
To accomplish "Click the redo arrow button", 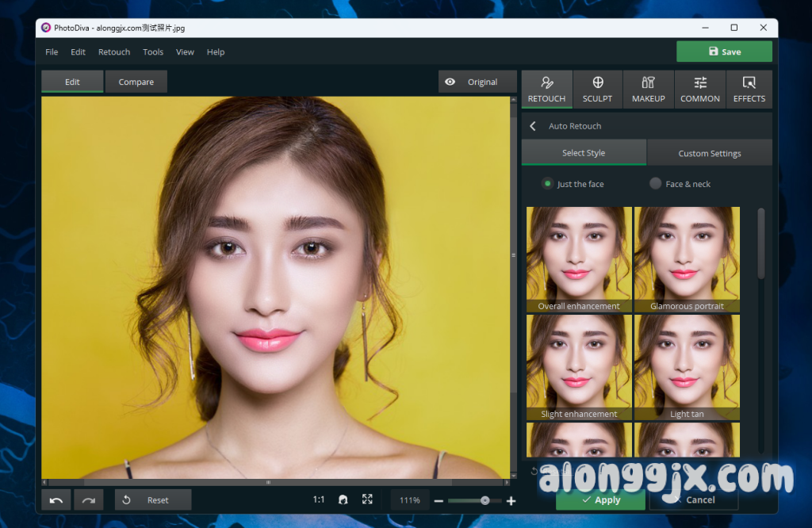I will click(89, 500).
